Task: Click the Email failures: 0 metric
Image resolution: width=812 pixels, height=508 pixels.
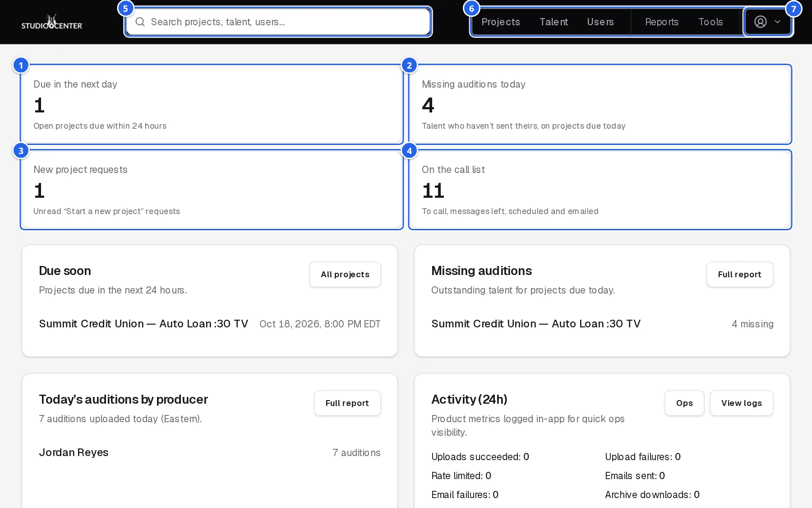Action: (x=465, y=494)
